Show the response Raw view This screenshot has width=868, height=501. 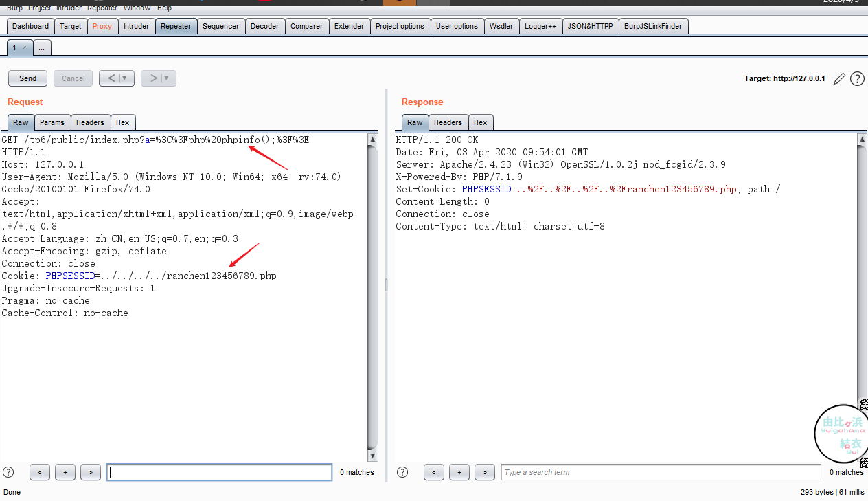pos(415,122)
